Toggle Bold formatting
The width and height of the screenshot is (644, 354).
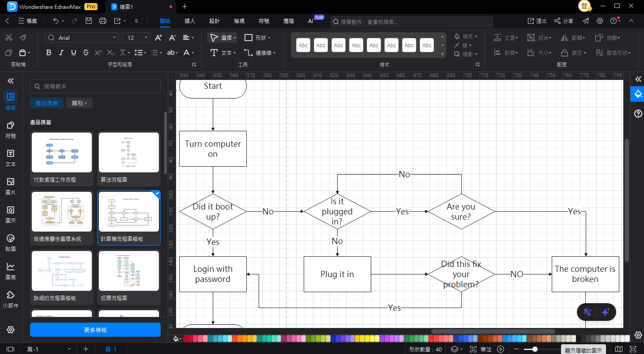49,53
